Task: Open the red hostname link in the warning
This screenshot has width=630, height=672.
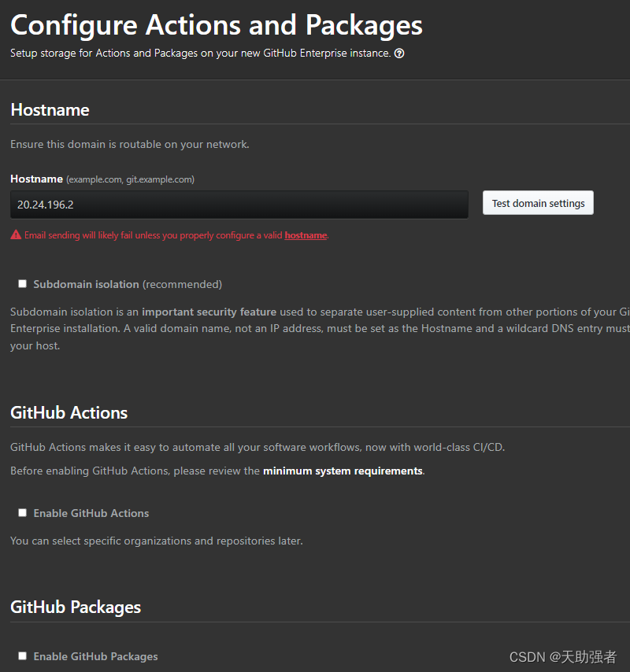Action: coord(306,235)
